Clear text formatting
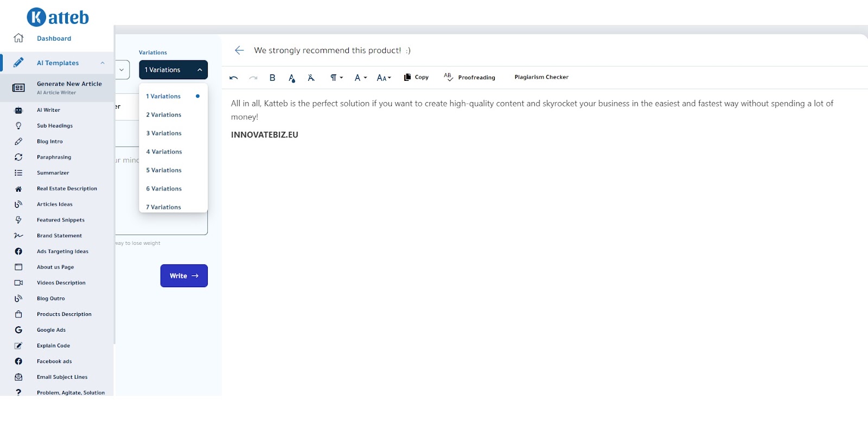The image size is (868, 431). [311, 78]
